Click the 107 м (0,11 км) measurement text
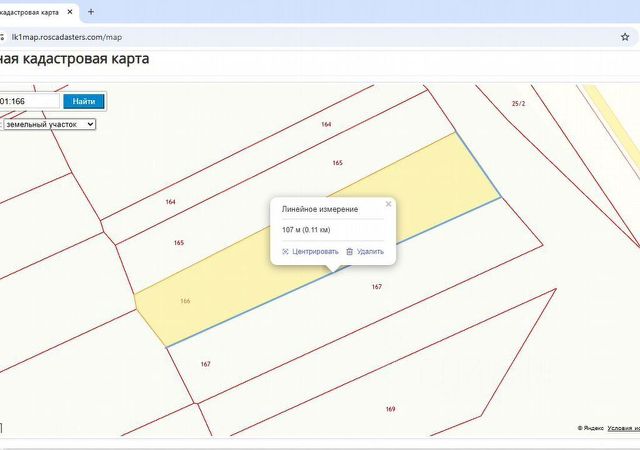This screenshot has width=640, height=450. (x=306, y=230)
